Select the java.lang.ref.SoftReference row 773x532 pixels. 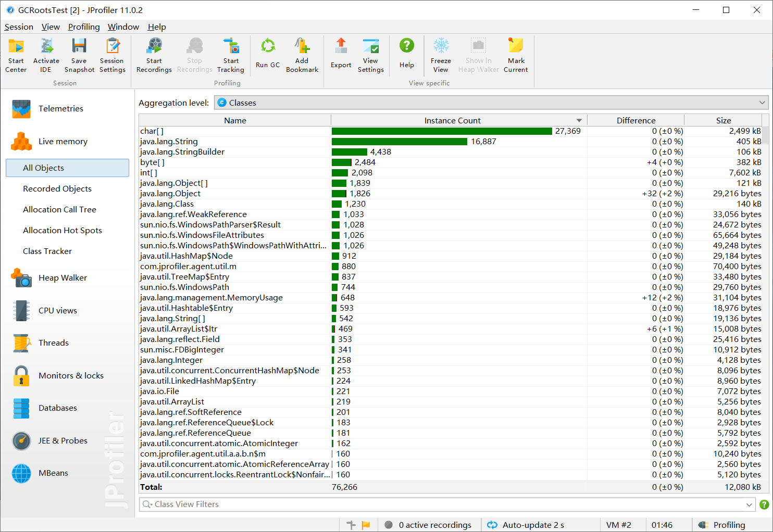(451, 412)
